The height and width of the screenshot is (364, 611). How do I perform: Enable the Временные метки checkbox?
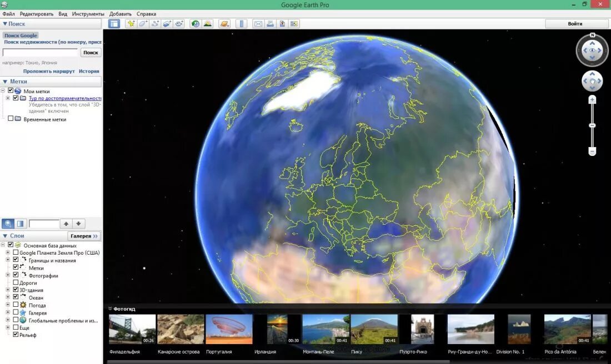coord(11,118)
